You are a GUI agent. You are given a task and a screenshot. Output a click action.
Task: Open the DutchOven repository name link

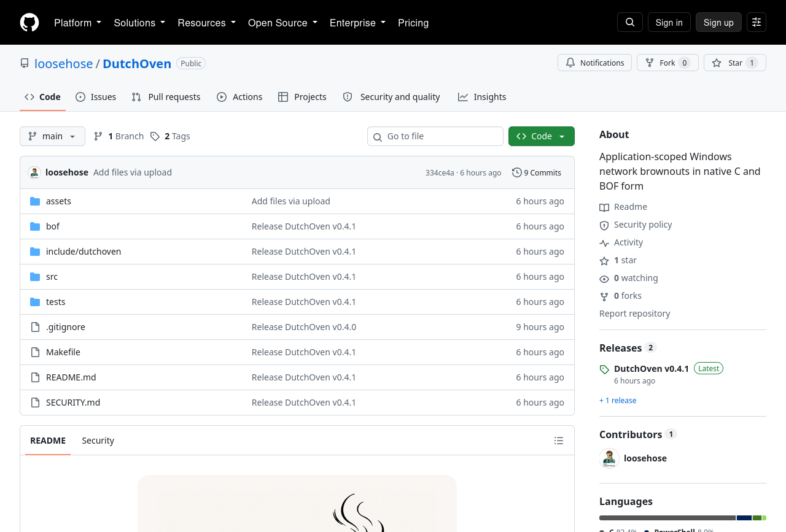pyautogui.click(x=137, y=63)
